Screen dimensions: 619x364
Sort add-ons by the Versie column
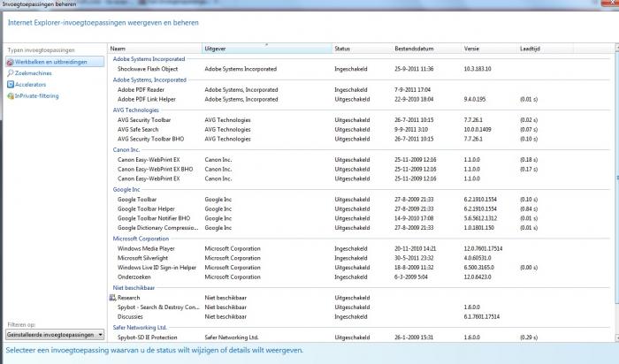point(490,49)
